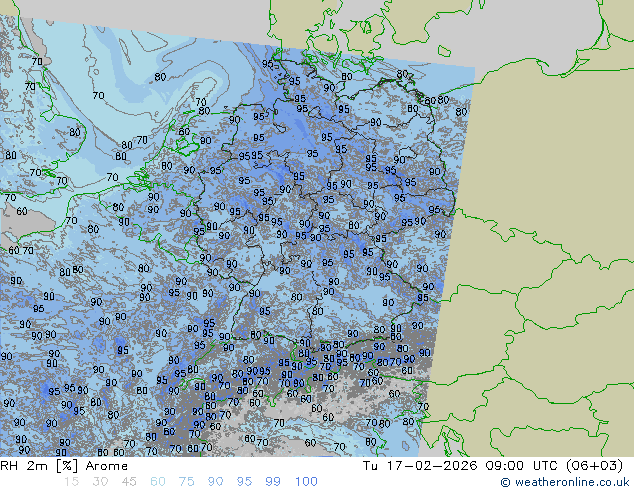Click legend value 45

tap(129, 482)
